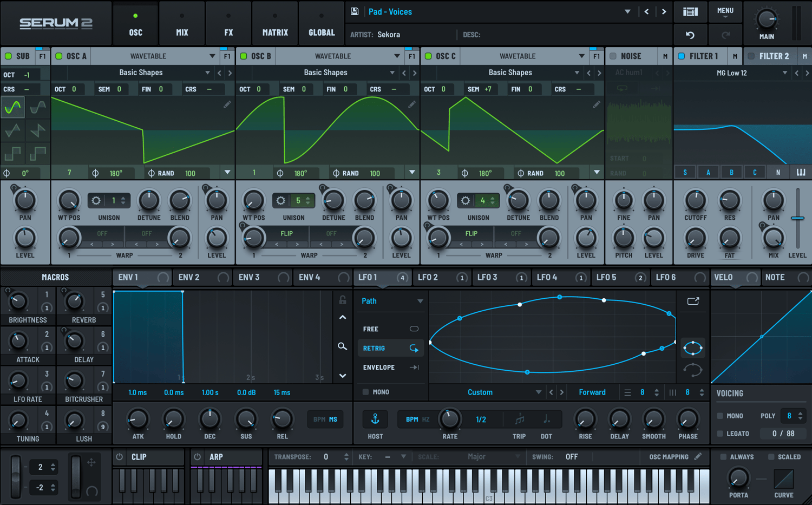Image resolution: width=812 pixels, height=505 pixels.
Task: Open the LFO Path mode dropdown
Action: [392, 301]
